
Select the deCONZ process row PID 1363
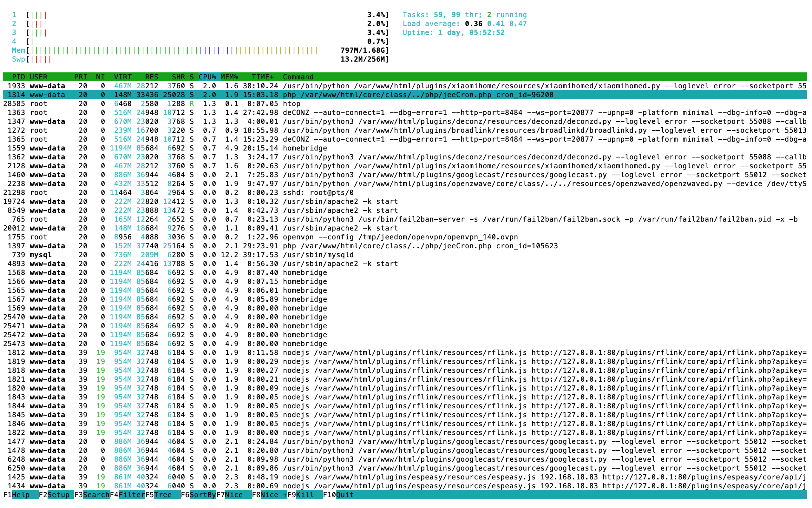(405, 112)
